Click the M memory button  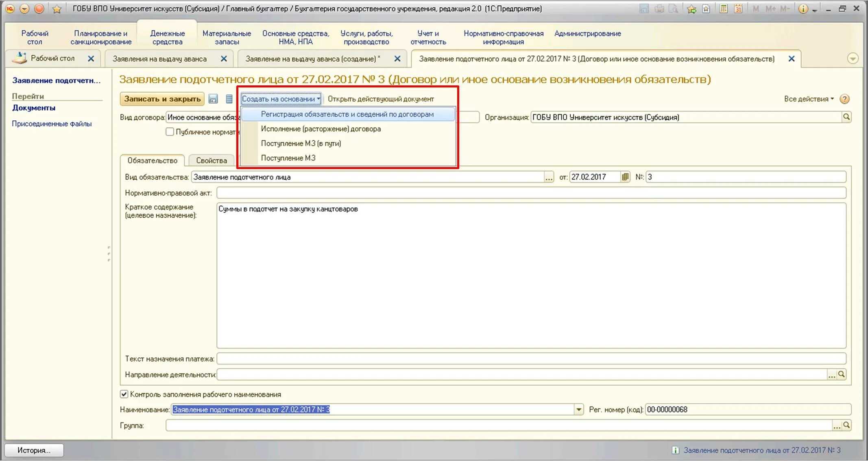(756, 9)
